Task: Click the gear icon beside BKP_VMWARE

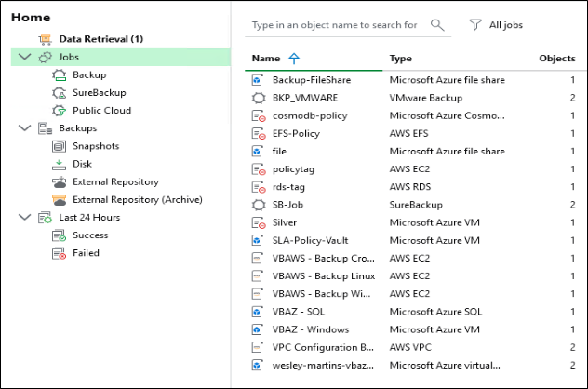Action: pos(259,98)
